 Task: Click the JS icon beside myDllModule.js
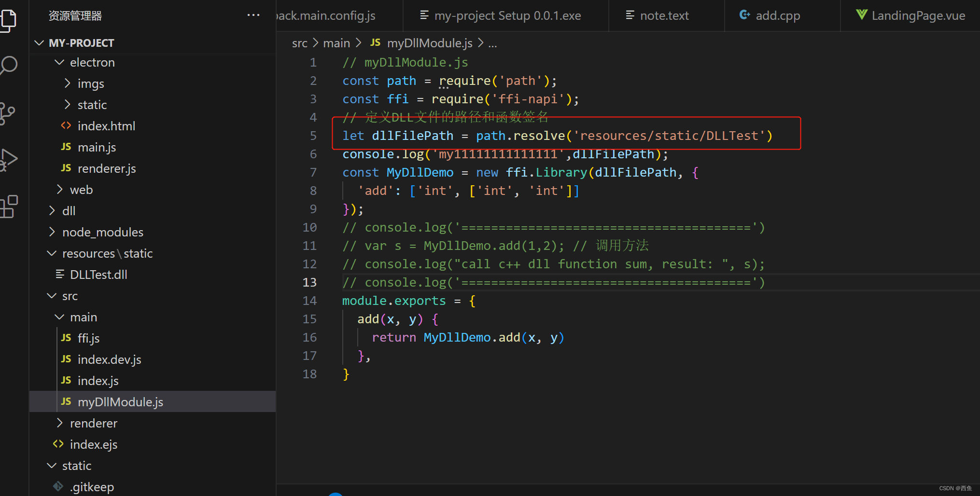click(66, 401)
